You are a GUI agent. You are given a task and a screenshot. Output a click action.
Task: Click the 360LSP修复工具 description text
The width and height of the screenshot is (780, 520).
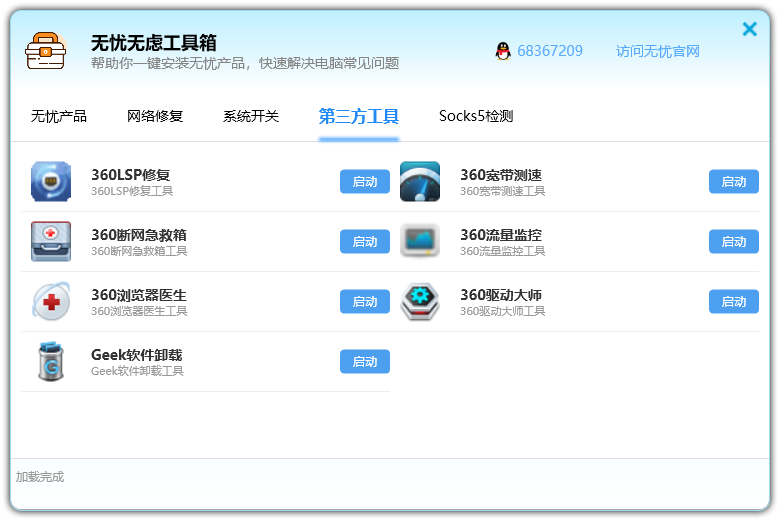click(x=132, y=191)
